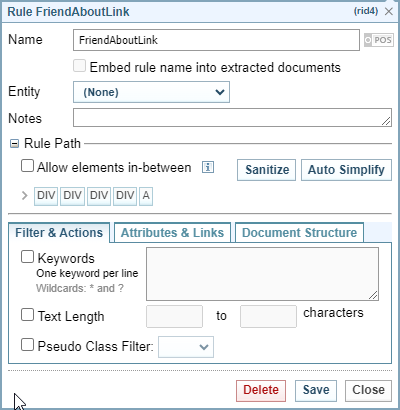
Task: Select the fourth DIV path element
Action: [125, 196]
